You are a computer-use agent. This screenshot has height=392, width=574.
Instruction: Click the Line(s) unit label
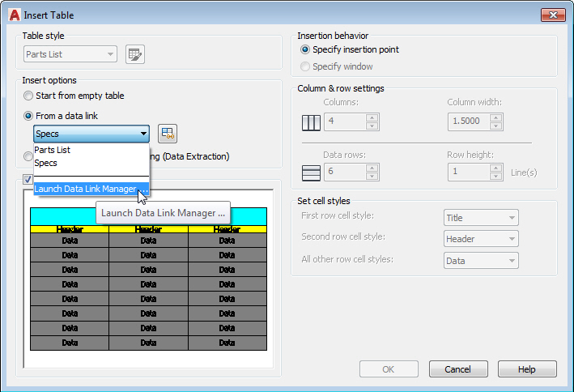(524, 173)
